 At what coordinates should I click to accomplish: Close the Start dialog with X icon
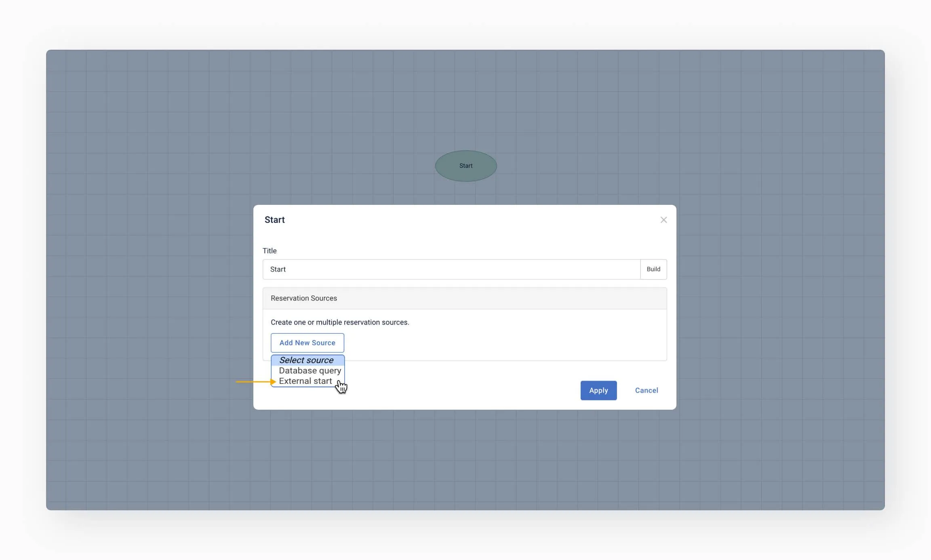pyautogui.click(x=663, y=220)
